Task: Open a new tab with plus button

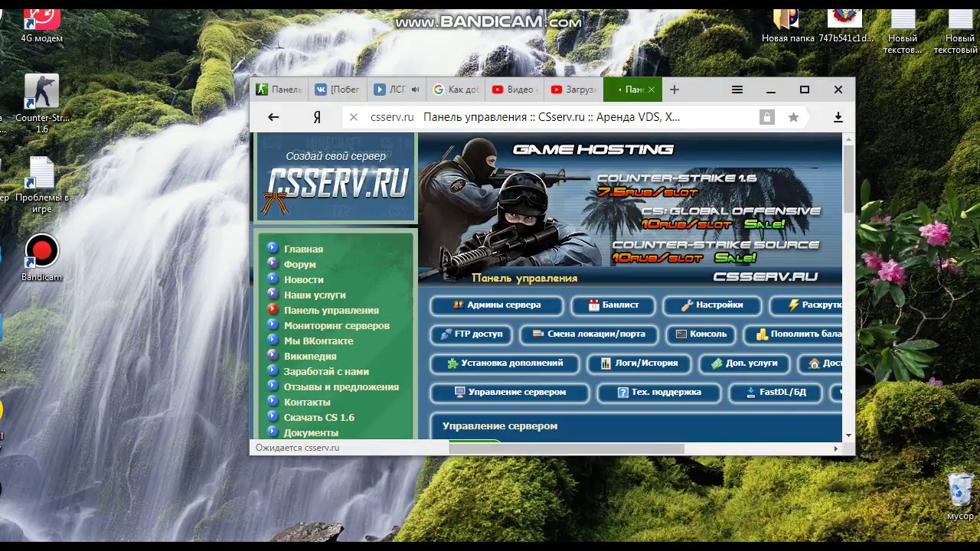Action: pyautogui.click(x=674, y=90)
